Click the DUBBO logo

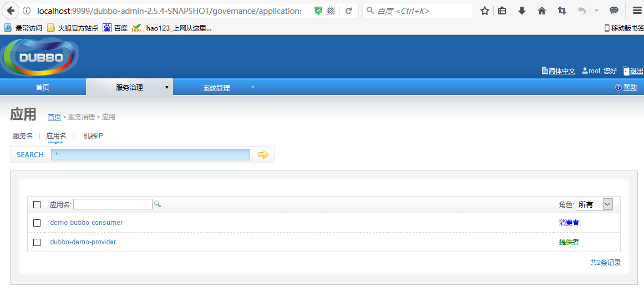[40, 57]
